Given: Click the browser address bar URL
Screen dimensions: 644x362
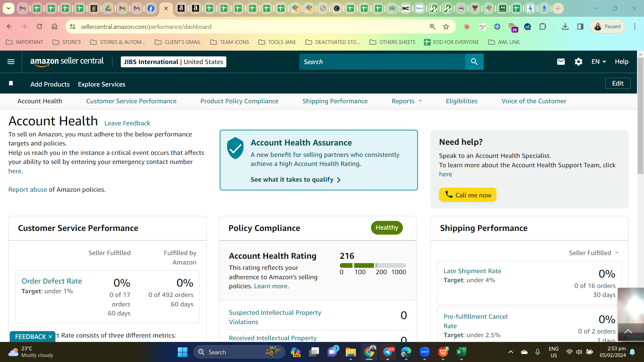Looking at the screenshot, I should [146, 26].
